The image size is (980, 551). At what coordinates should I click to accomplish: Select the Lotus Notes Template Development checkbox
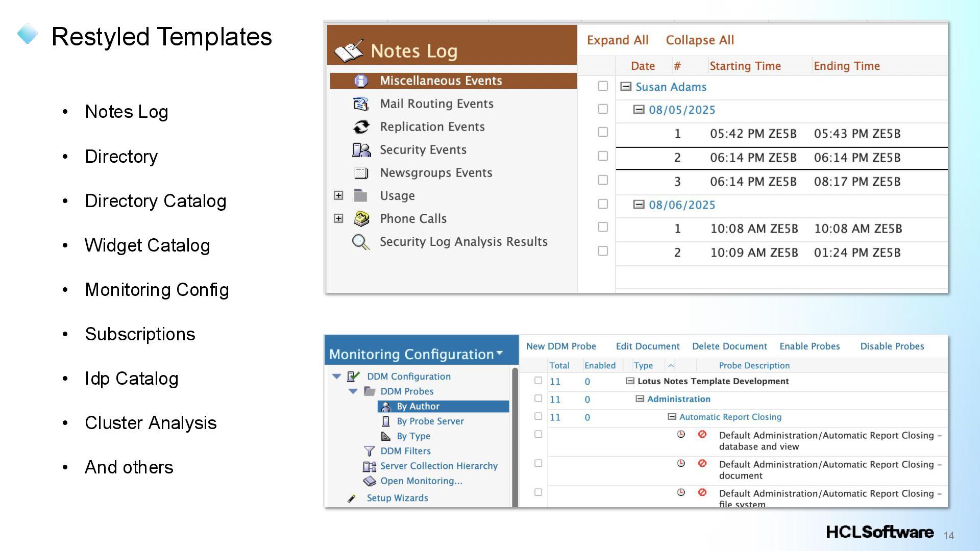538,381
